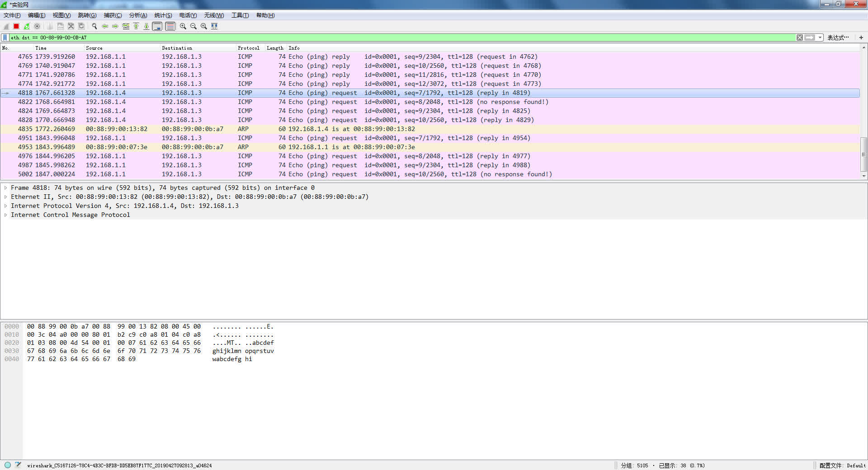
Task: Open capture options with the gear icon
Action: 37,26
